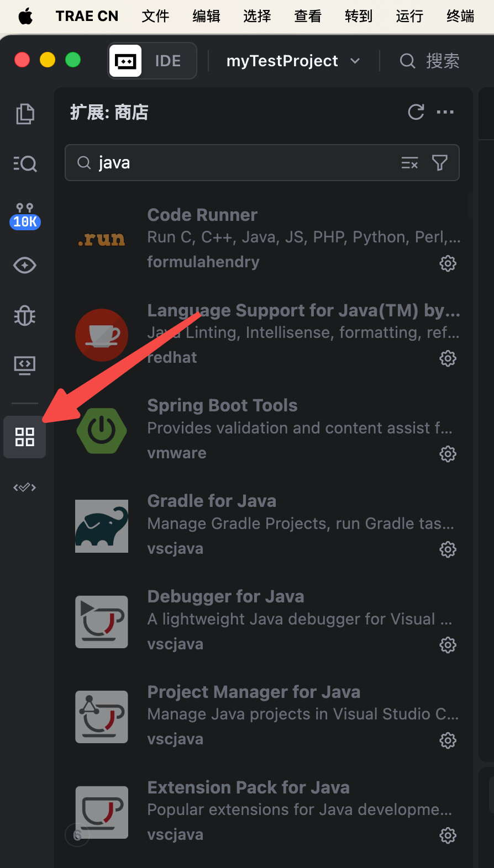Open manage dropdown for Debugger for Java
494x868 pixels.
pyautogui.click(x=448, y=645)
